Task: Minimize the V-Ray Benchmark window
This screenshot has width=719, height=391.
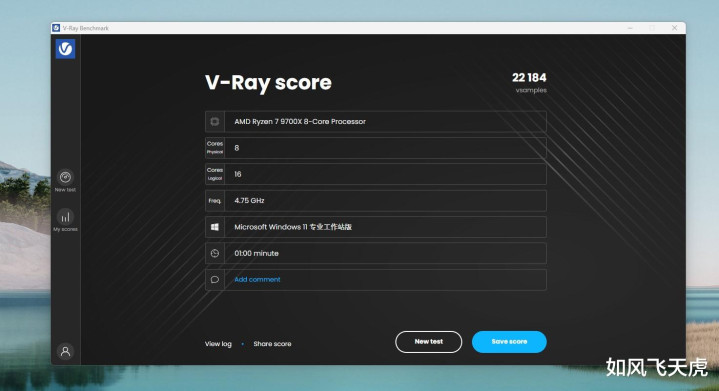Action: point(631,28)
